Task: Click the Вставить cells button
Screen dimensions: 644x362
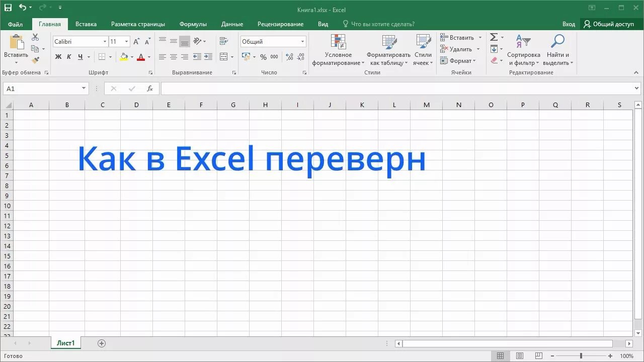Action: pyautogui.click(x=457, y=38)
